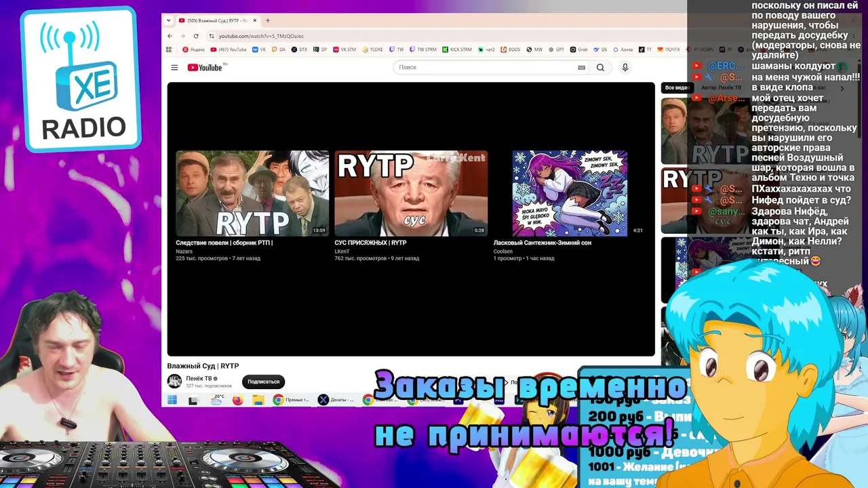Close the Влажный Суд RYTP tab
The height and width of the screenshot is (488, 868).
[255, 20]
